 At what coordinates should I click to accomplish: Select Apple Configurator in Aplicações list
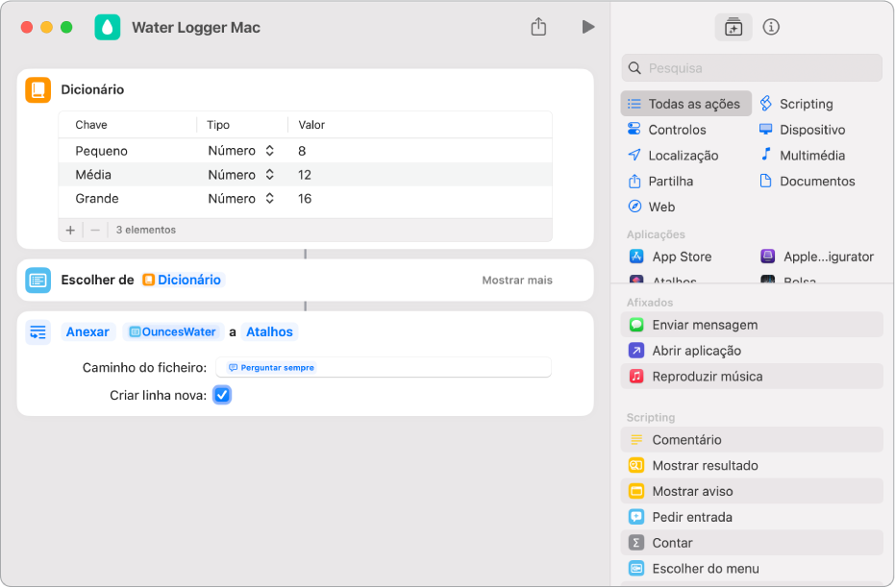(x=817, y=257)
